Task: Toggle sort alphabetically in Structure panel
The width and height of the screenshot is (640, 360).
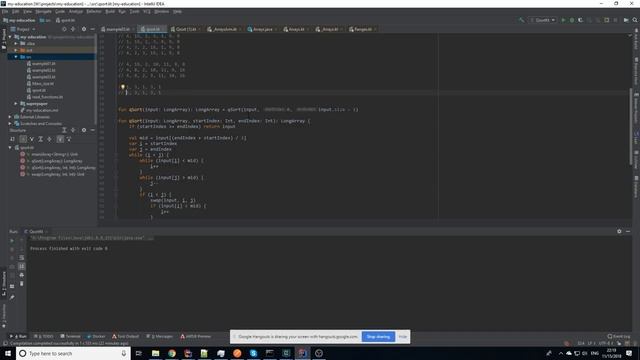Action: (13, 139)
